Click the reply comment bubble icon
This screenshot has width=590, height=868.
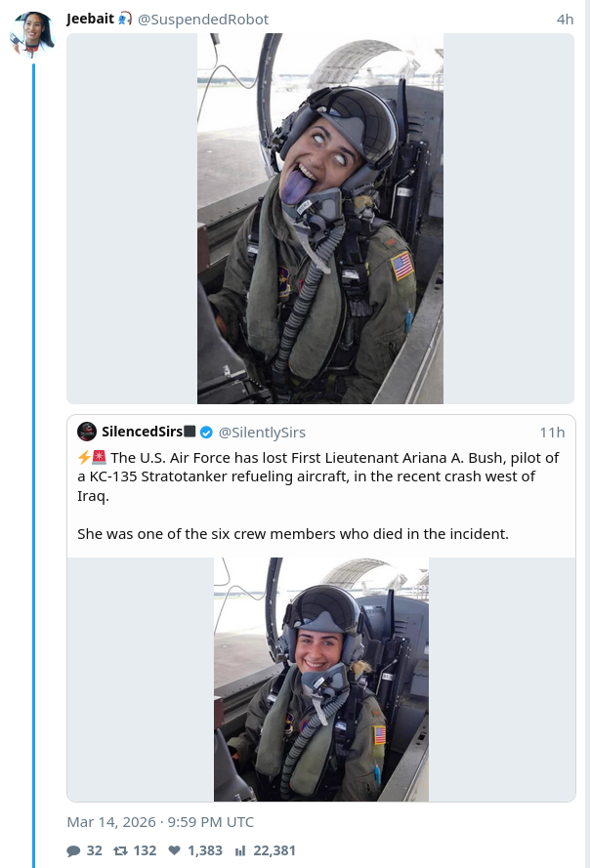[73, 850]
